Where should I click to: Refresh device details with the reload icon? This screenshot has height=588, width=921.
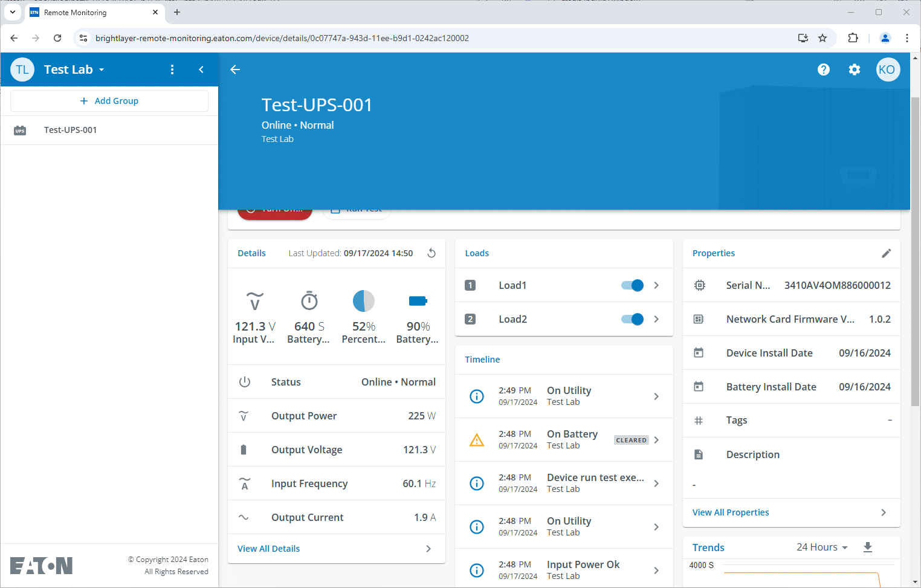pyautogui.click(x=431, y=253)
